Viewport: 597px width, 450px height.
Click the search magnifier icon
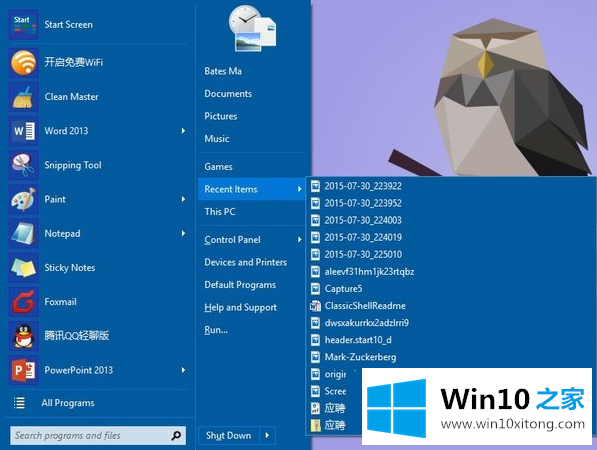pyautogui.click(x=176, y=436)
